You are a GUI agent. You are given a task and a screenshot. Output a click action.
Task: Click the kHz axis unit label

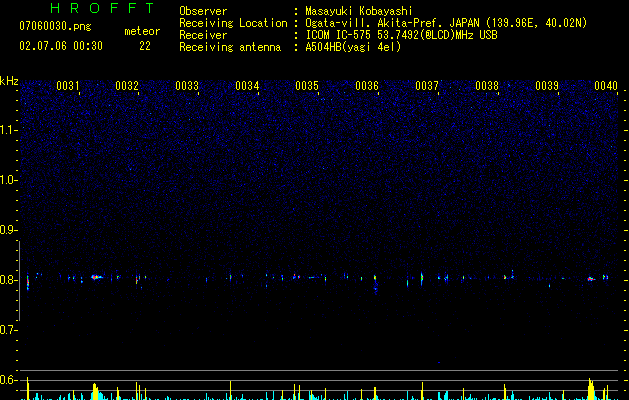9,81
